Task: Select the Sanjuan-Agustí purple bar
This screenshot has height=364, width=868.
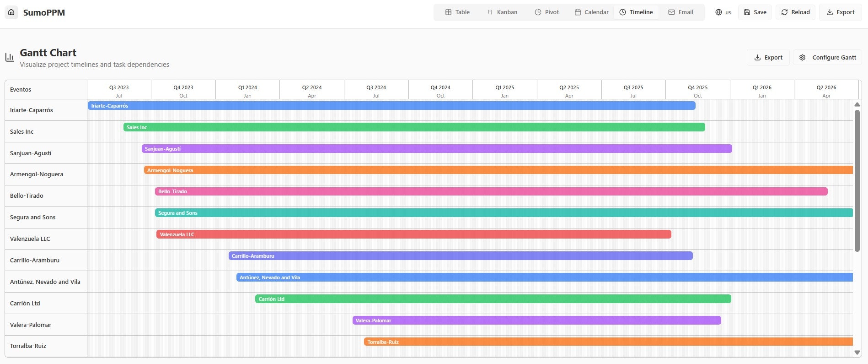Action: coord(437,149)
